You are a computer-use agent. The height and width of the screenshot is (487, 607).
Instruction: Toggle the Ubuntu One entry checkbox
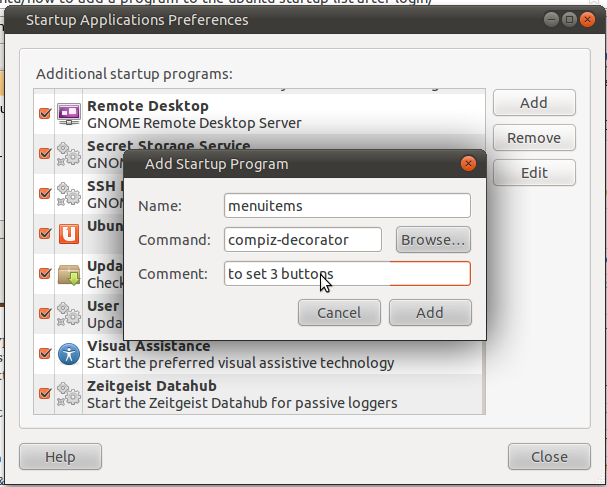click(x=45, y=233)
